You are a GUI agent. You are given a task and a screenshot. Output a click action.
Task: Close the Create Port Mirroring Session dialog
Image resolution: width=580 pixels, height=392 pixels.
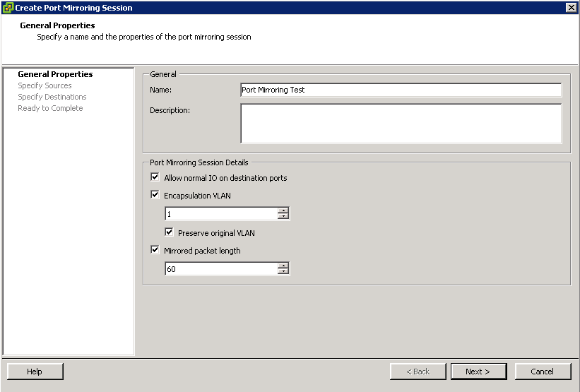[571, 7]
